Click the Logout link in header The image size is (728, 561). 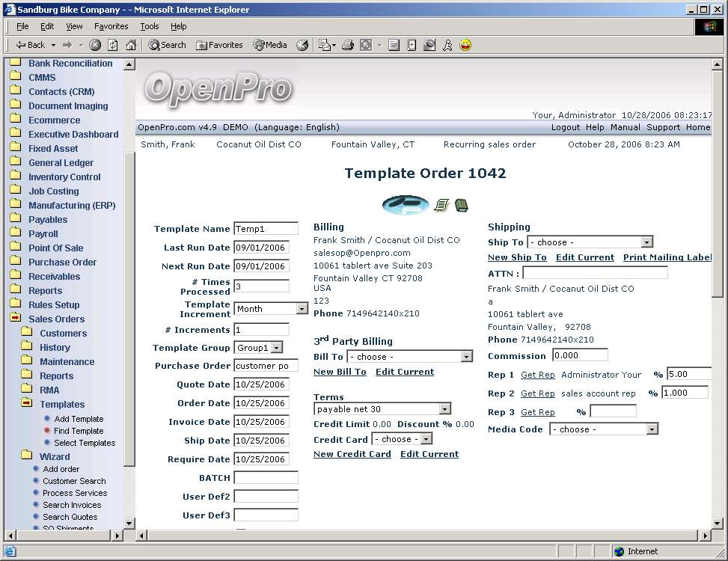coord(566,127)
